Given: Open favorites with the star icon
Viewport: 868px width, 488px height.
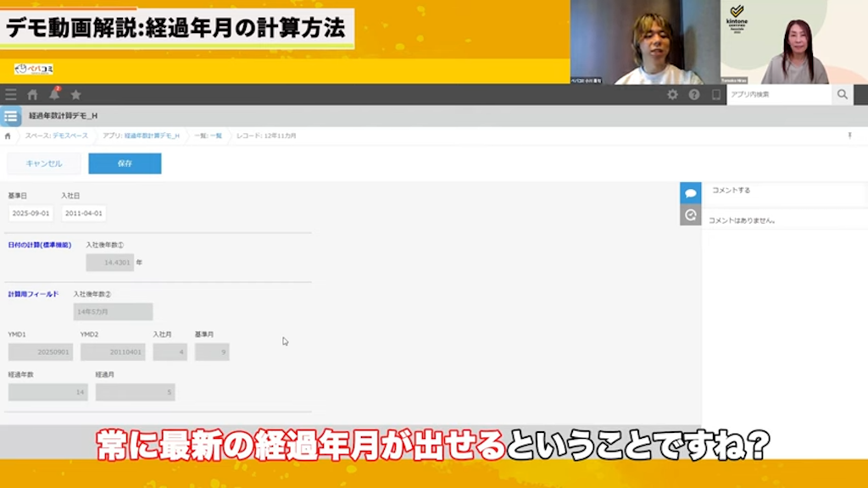Looking at the screenshot, I should 76,95.
